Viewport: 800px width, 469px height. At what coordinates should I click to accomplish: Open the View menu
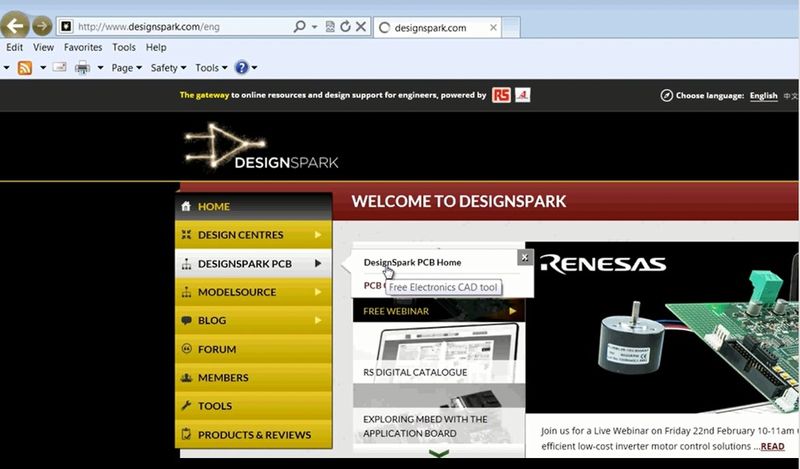coord(43,47)
